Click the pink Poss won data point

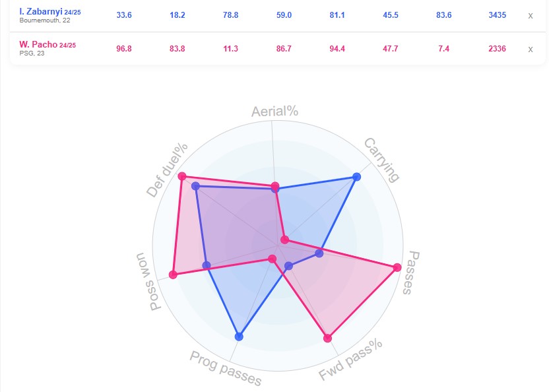173,275
